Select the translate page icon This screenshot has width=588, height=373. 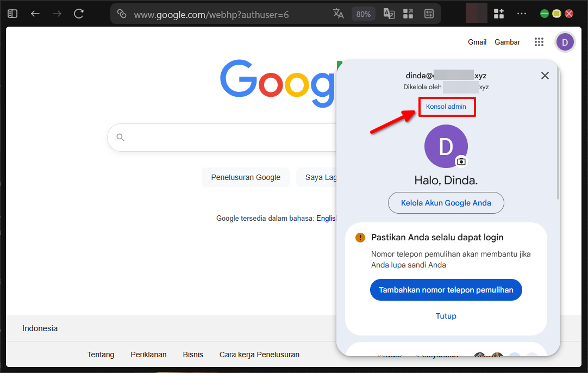338,13
